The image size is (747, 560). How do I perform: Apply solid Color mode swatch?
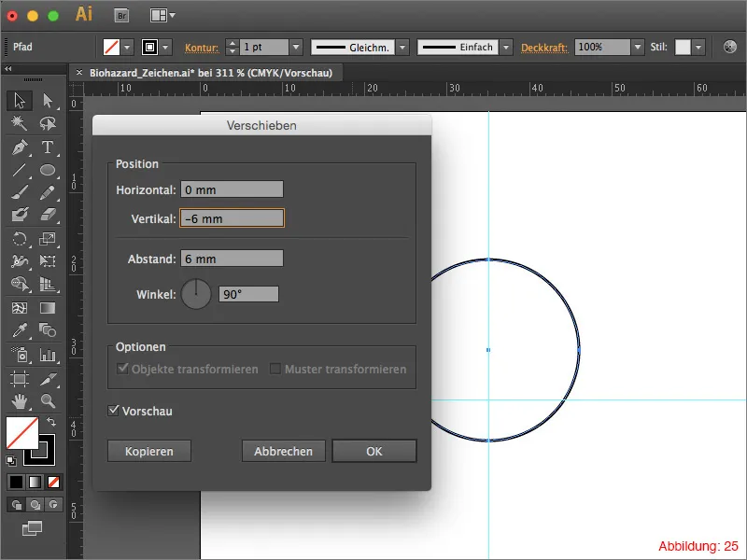16,483
